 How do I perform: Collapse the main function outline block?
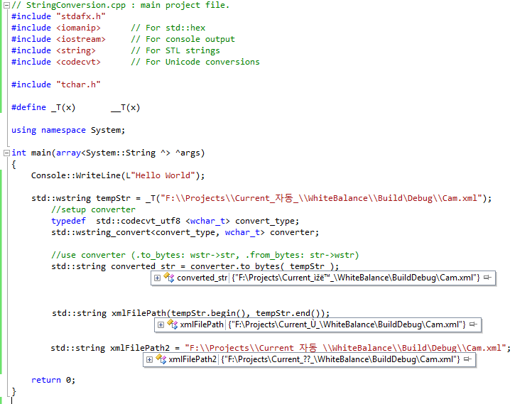click(6, 153)
